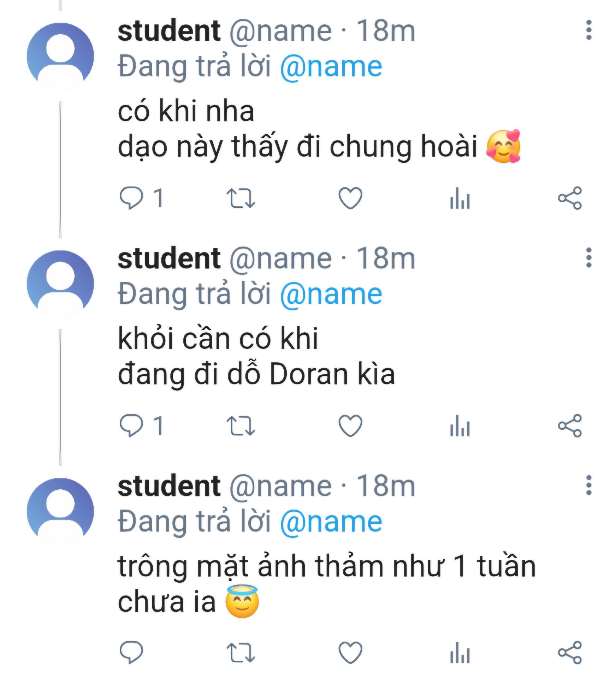Open the @name mention in the "Doran" reply
This screenshot has height=678, width=616.
[x=331, y=294]
